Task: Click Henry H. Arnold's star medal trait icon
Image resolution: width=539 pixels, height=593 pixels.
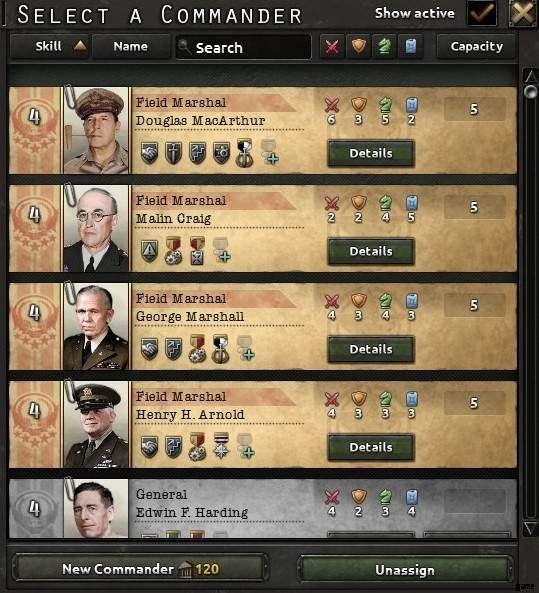Action: (x=222, y=446)
